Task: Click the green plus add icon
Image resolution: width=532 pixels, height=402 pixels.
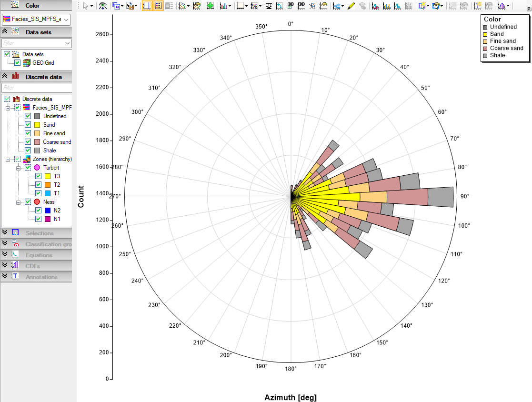Action: pyautogui.click(x=211, y=6)
